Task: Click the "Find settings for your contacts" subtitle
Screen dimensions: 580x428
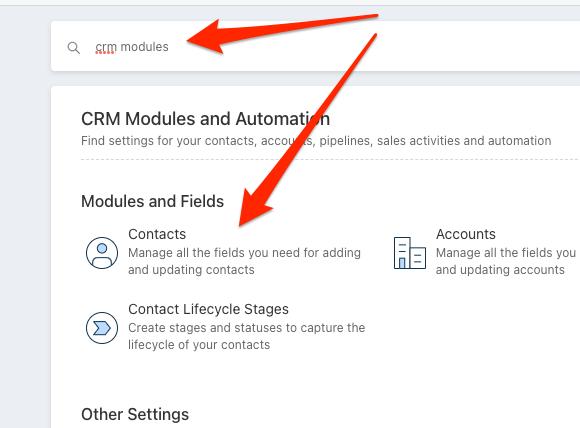Action: tap(316, 141)
